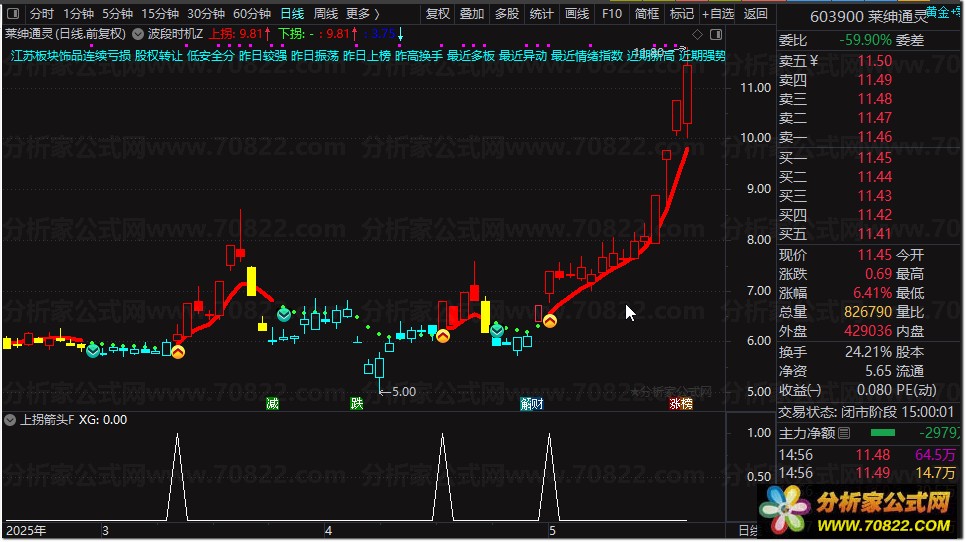Image resolution: width=967 pixels, height=542 pixels.
Task: Click the 解财 event marker
Action: click(x=532, y=404)
